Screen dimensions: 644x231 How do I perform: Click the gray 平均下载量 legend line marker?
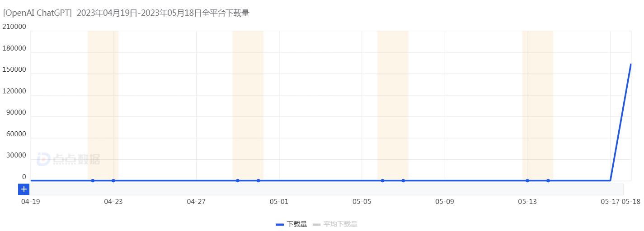pyautogui.click(x=316, y=224)
